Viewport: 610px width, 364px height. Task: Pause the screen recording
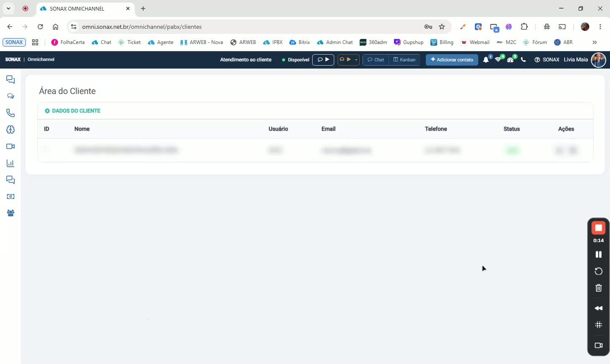(599, 254)
